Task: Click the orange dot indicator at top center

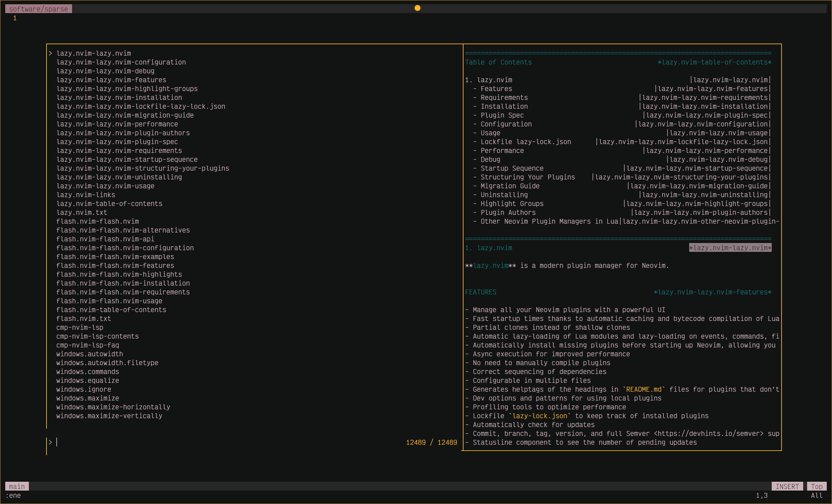Action: coord(417,8)
